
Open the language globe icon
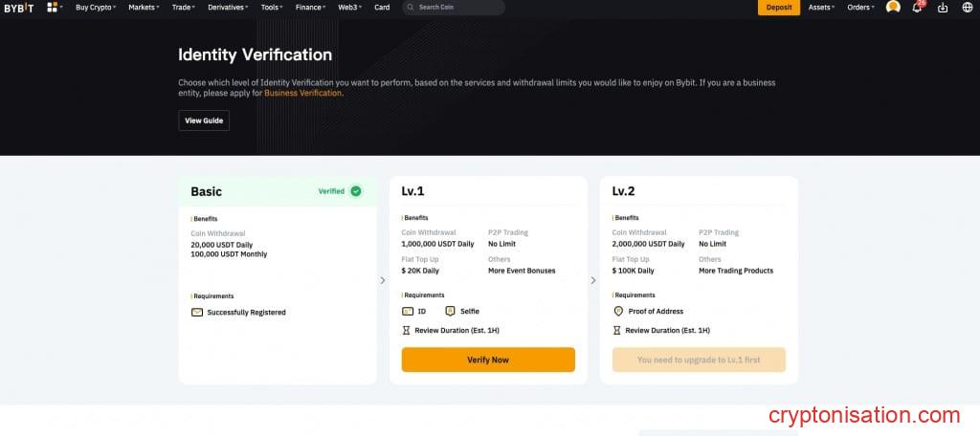967,8
